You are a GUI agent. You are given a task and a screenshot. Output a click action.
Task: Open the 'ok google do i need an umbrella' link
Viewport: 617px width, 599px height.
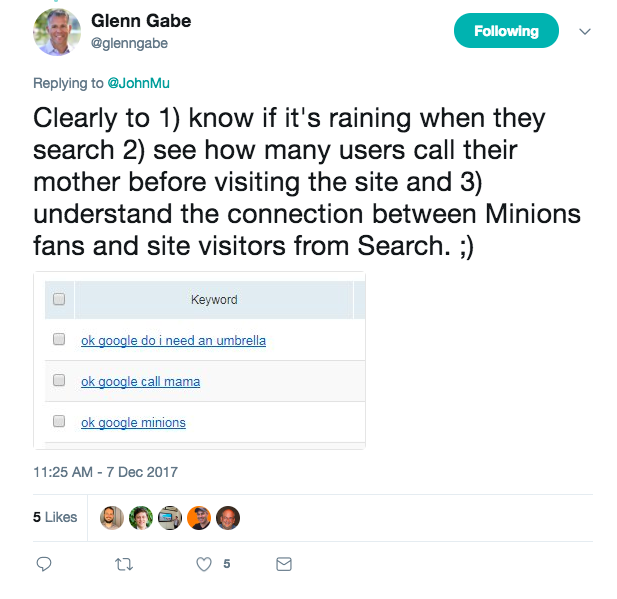[173, 340]
